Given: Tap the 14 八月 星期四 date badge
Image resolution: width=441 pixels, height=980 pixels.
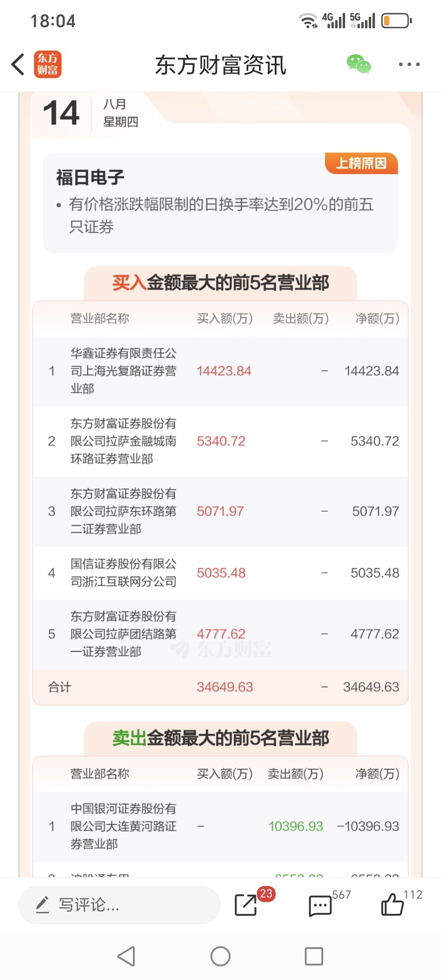Looking at the screenshot, I should point(91,113).
